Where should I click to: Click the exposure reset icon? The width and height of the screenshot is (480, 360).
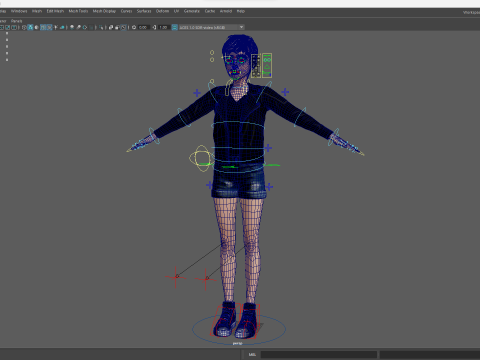click(x=134, y=27)
